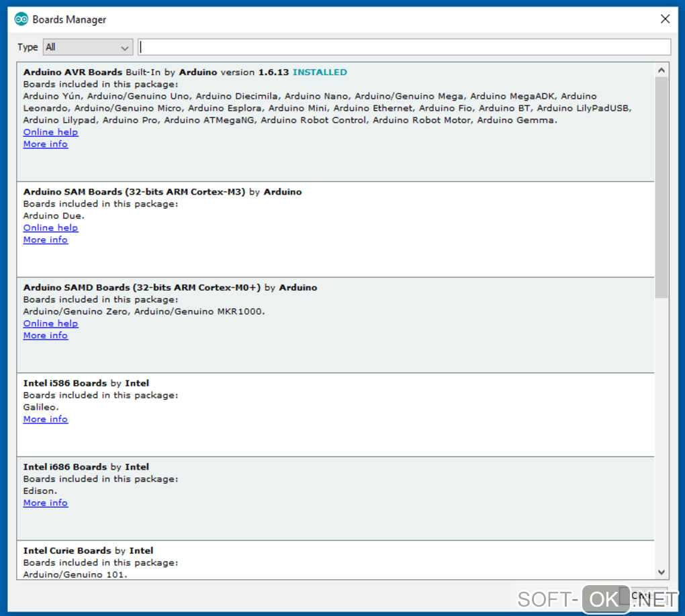The image size is (685, 616).
Task: Click the 'Edison.' board text
Action: [40, 491]
